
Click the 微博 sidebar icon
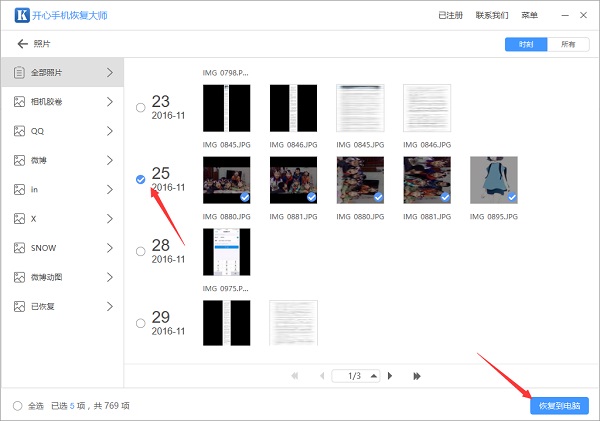click(x=19, y=160)
